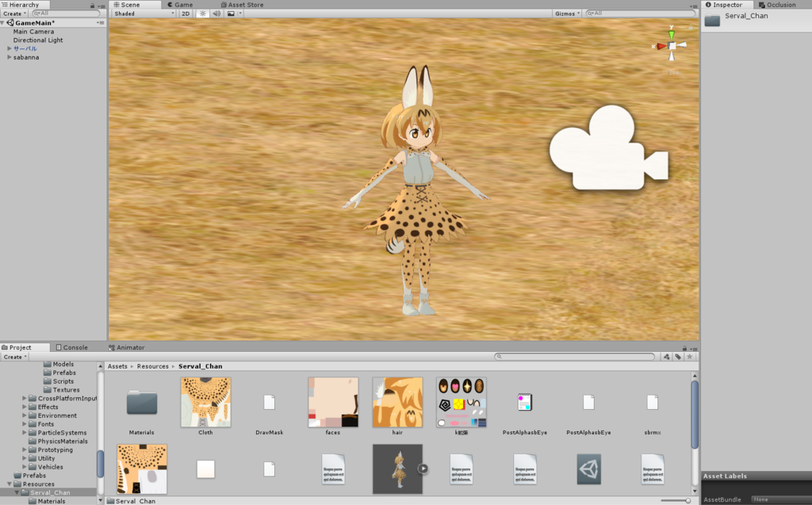812x505 pixels.
Task: Click the Project panel search field
Action: pos(575,356)
